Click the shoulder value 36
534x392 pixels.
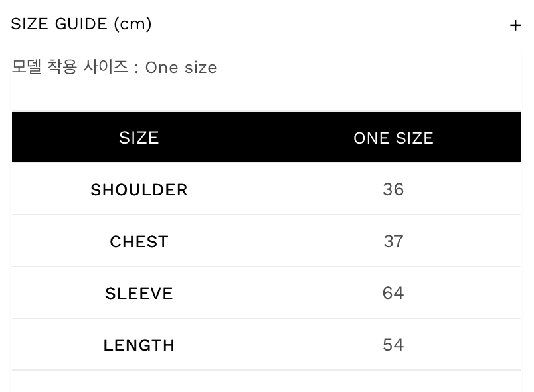point(393,190)
